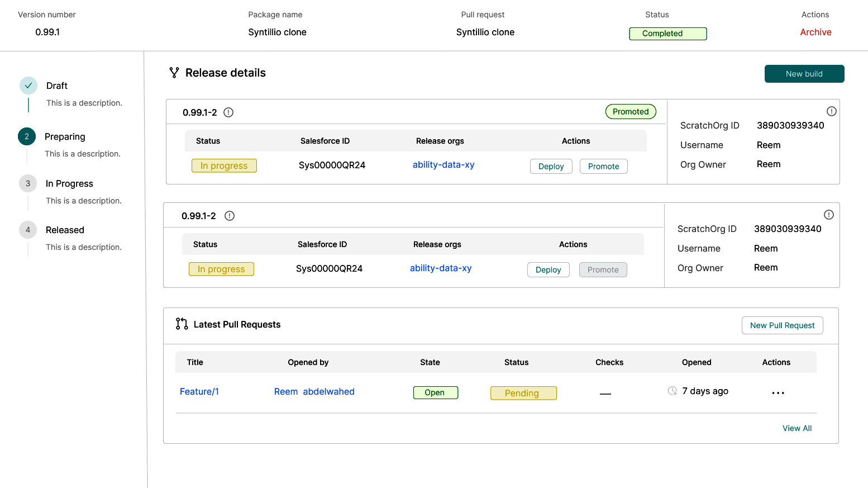Click the info icon in the first ScratchOrg panel
The image size is (868, 488).
(832, 111)
